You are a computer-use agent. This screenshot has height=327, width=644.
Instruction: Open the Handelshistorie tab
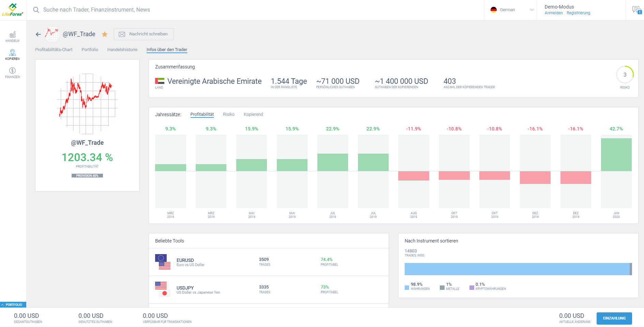click(122, 50)
